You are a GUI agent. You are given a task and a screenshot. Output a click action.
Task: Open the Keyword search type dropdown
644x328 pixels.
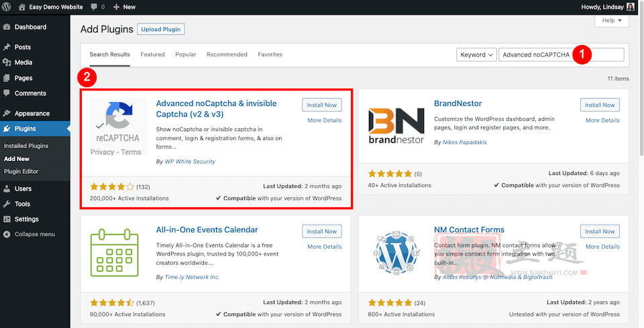click(x=476, y=54)
